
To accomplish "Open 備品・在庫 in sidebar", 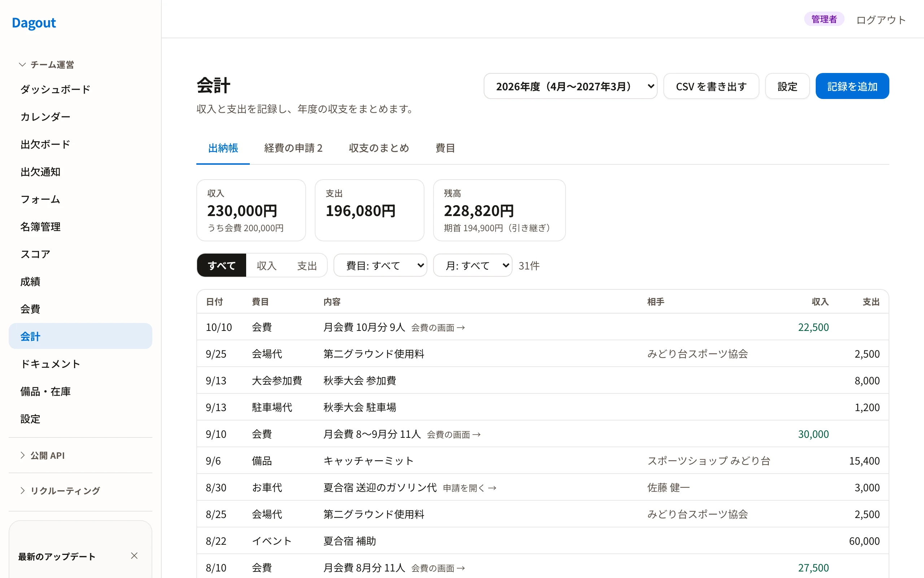I will tap(80, 392).
